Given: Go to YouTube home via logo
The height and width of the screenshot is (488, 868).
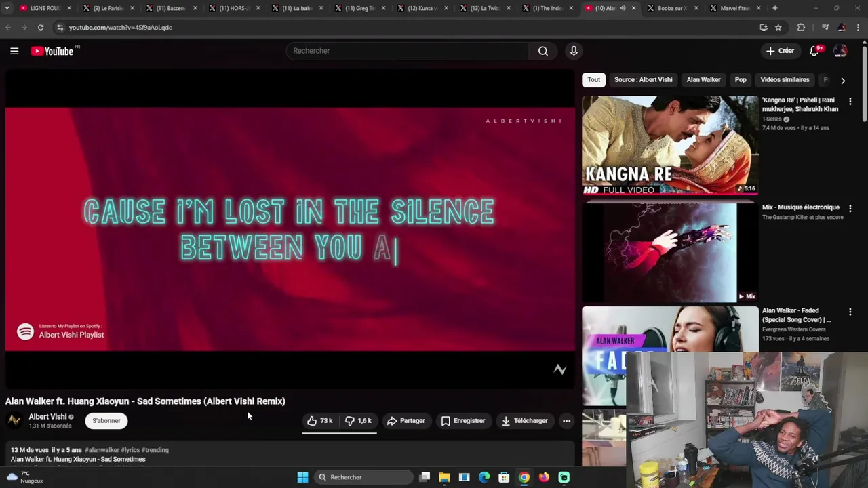Looking at the screenshot, I should tap(54, 51).
